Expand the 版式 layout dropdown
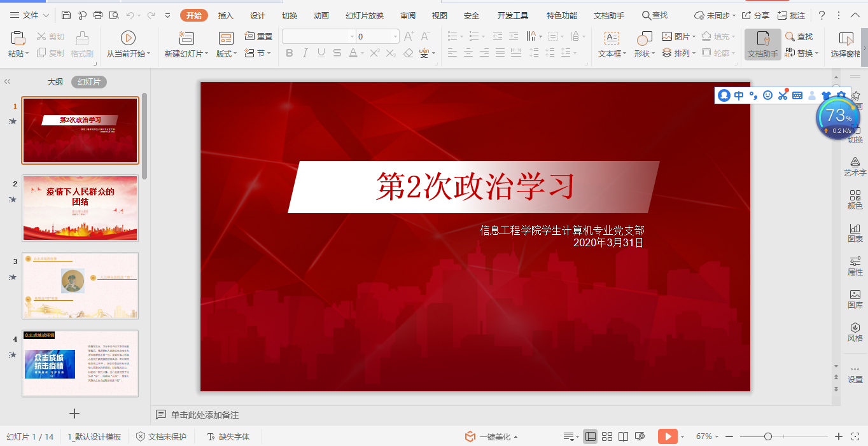 point(235,54)
